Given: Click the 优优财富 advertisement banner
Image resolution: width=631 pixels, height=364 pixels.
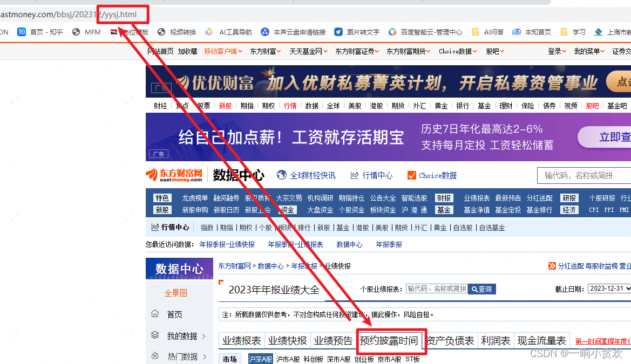Looking at the screenshot, I should pyautogui.click(x=388, y=81).
